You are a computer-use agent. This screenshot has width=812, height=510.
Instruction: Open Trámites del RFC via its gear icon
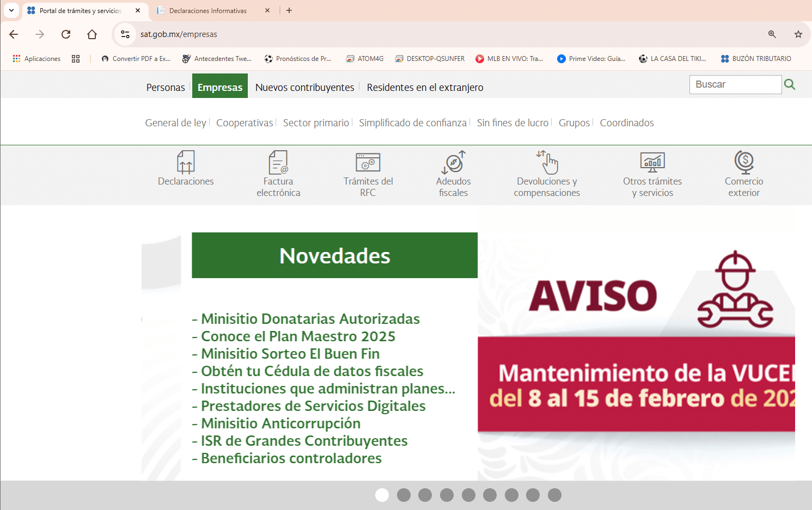click(x=368, y=162)
